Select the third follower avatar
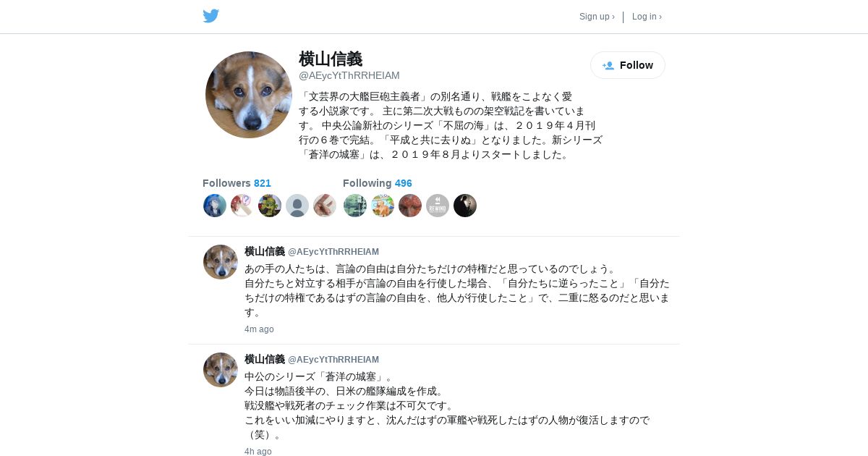 (270, 206)
